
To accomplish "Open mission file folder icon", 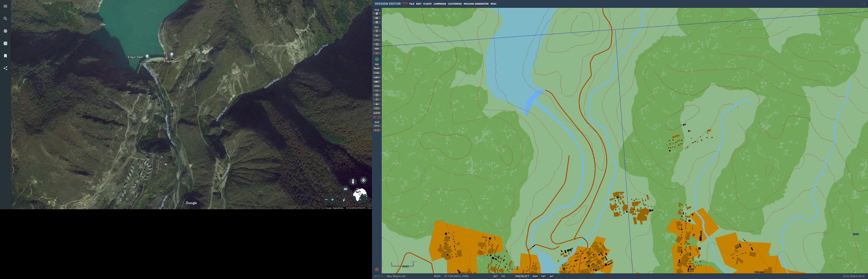I will pos(377,18).
